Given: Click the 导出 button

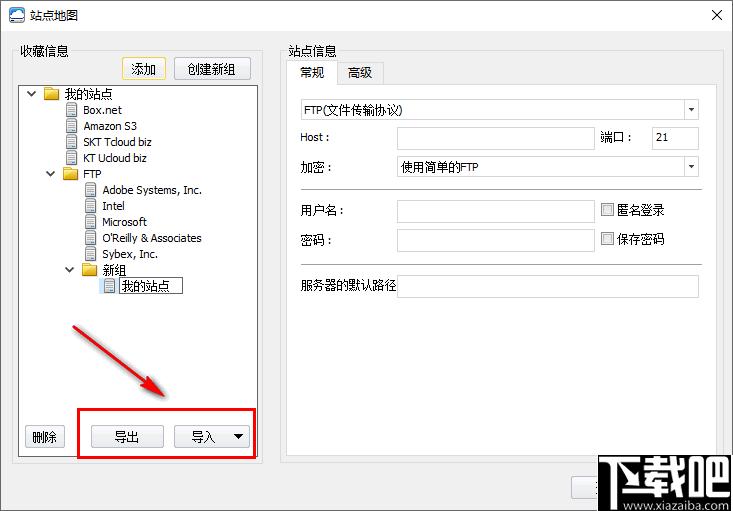Looking at the screenshot, I should pos(127,437).
